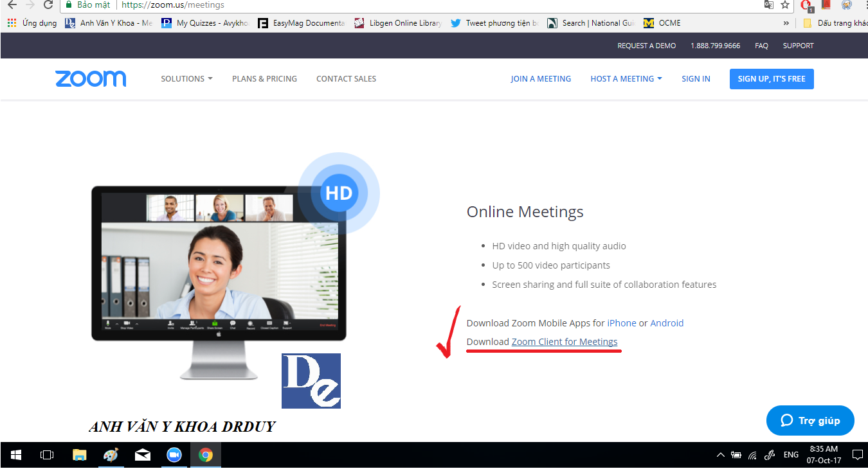The image size is (868, 469).
Task: Open the Apps grid icon in bookmarks bar
Action: [x=12, y=23]
